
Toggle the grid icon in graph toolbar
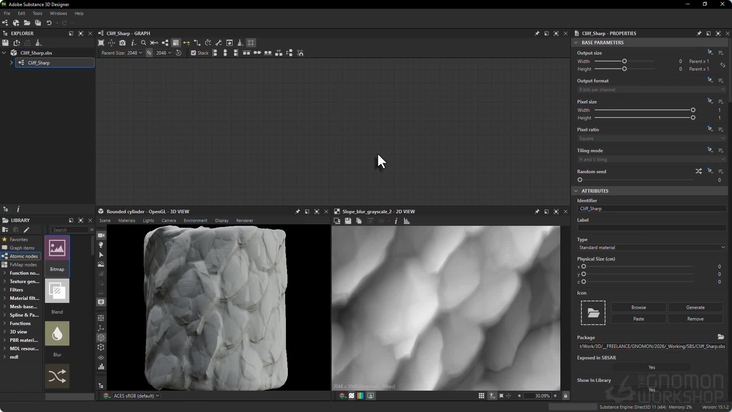(251, 43)
